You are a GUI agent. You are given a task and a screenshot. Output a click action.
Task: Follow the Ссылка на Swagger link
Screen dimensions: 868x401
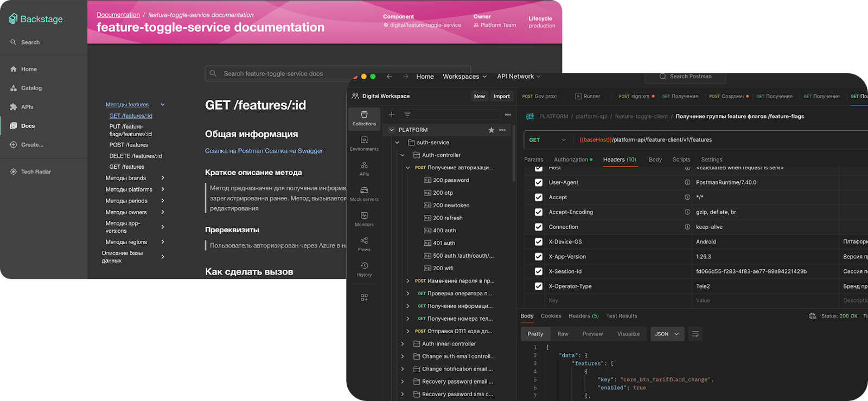294,151
